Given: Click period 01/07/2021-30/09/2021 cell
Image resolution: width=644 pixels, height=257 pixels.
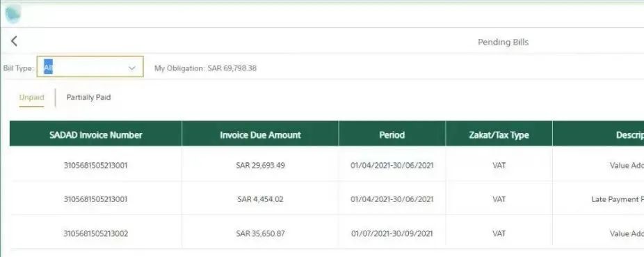Looking at the screenshot, I should click(x=392, y=233).
